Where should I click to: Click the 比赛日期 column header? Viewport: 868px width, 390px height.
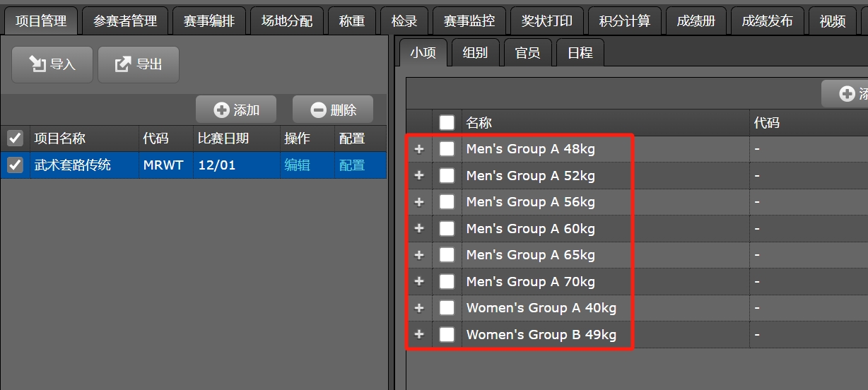(223, 138)
